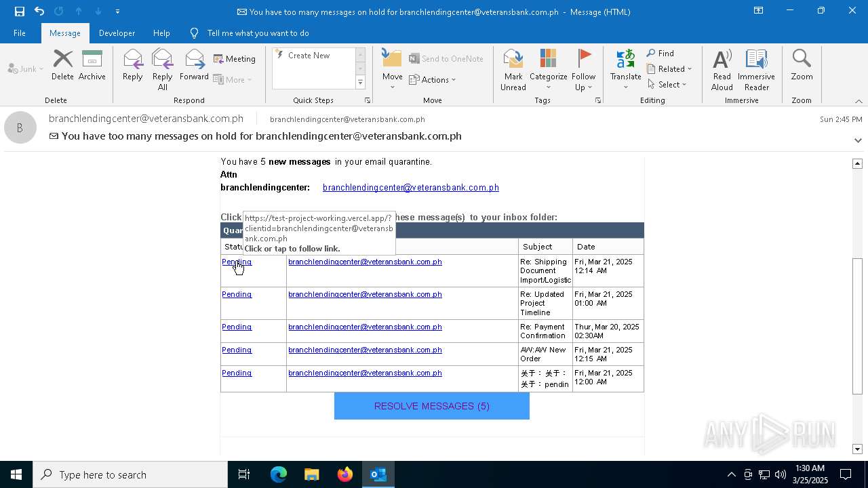The image size is (868, 488).
Task: Click the taskbar search box
Action: point(130,474)
